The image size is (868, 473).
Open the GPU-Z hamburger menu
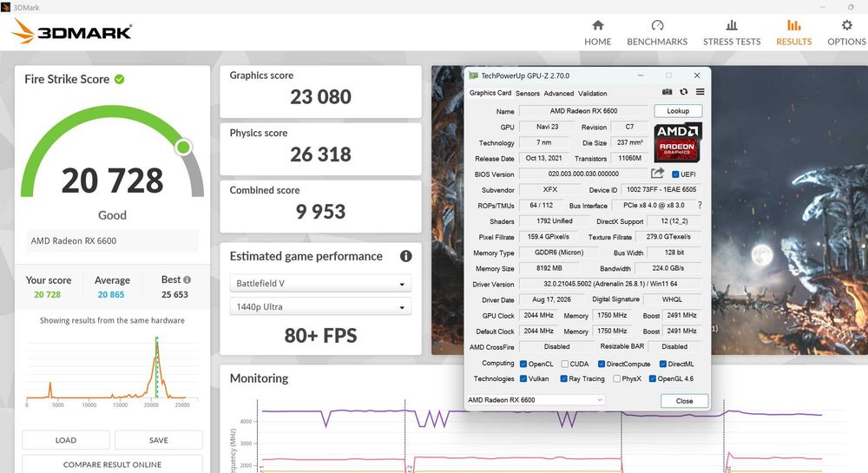coord(700,92)
